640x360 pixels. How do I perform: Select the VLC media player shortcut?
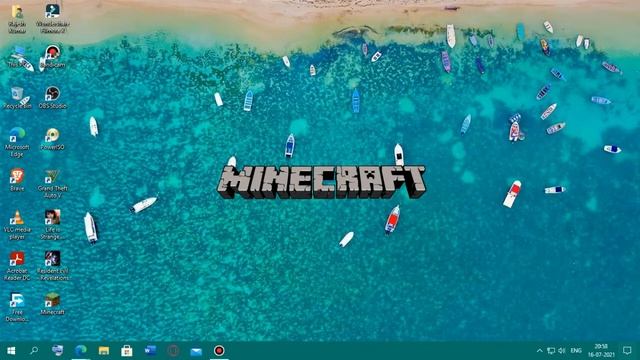pyautogui.click(x=17, y=225)
